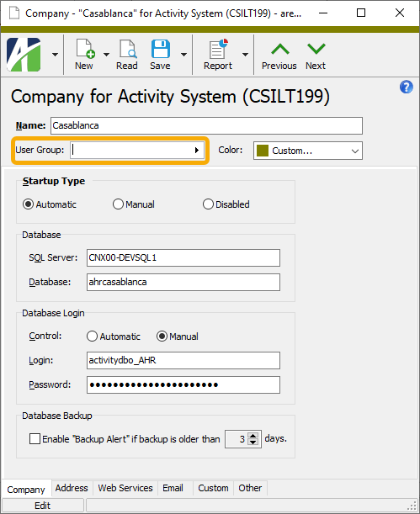Enable the Backup Alert checkbox
The width and height of the screenshot is (420, 514).
pyautogui.click(x=35, y=438)
